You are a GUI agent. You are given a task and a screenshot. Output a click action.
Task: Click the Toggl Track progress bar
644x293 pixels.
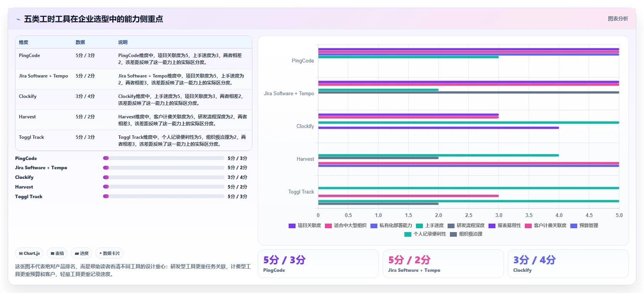164,196
